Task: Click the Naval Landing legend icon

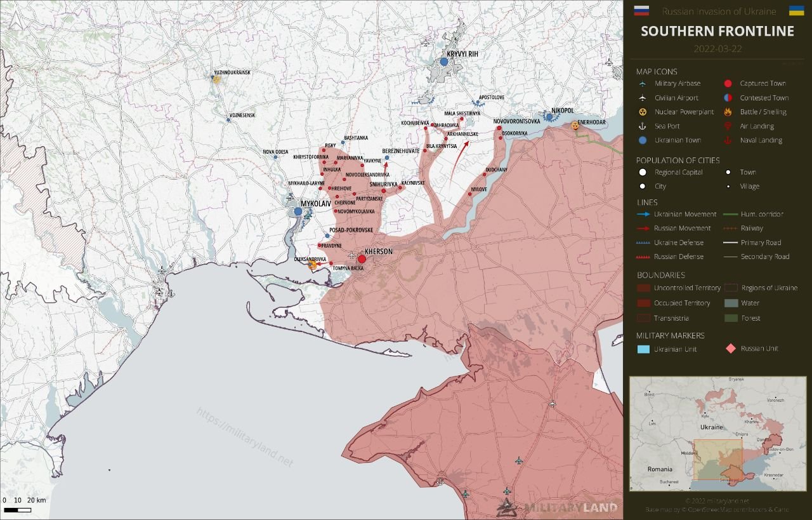Action: click(728, 140)
